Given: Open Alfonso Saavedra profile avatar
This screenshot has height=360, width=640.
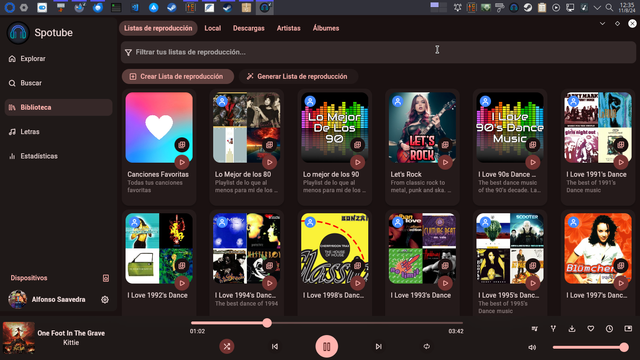Looking at the screenshot, I should (18, 300).
